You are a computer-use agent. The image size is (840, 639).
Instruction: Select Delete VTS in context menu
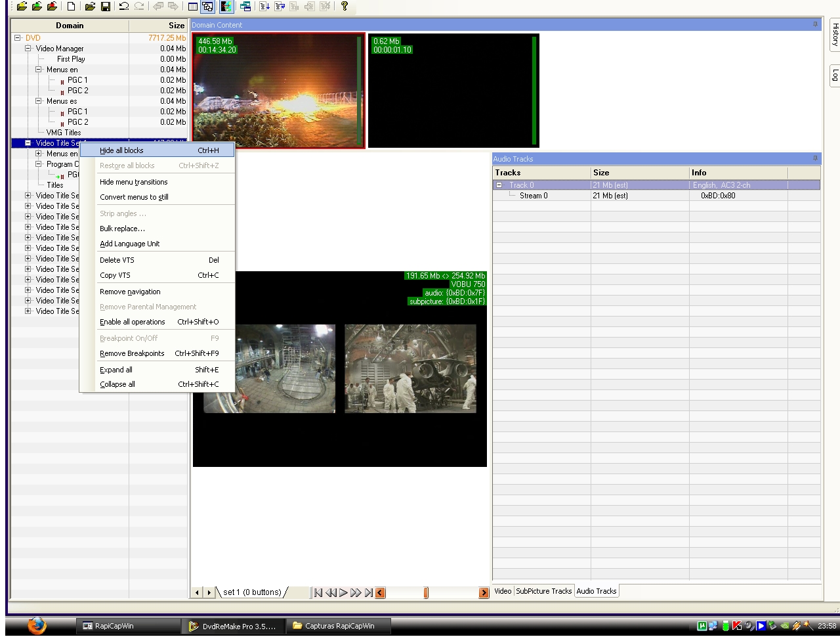click(x=157, y=260)
